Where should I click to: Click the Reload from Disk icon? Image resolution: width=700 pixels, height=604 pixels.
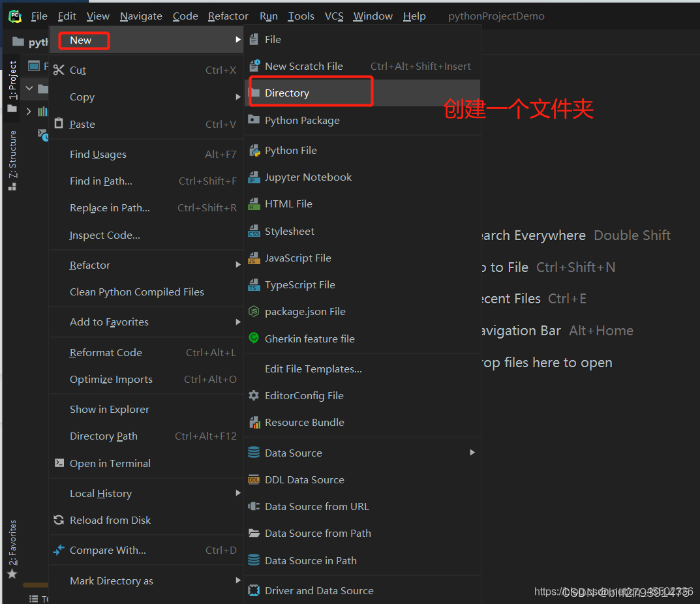(59, 520)
